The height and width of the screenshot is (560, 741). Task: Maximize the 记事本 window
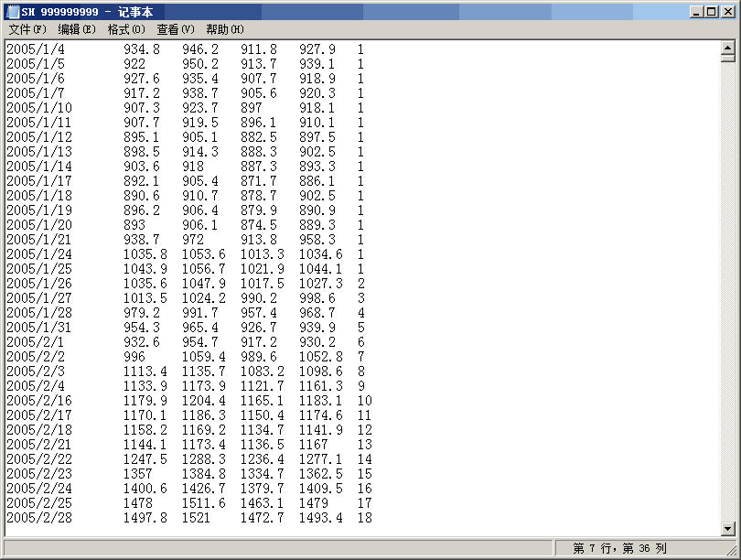click(711, 12)
